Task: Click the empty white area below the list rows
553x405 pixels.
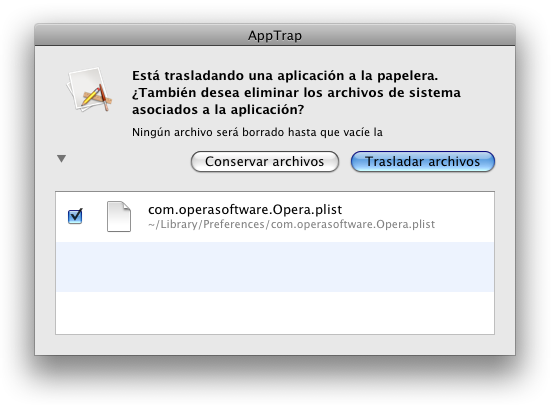Action: [x=275, y=313]
